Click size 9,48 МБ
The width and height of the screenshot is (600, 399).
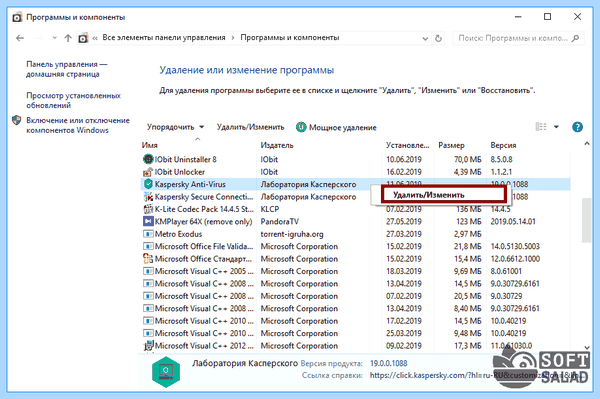(x=468, y=333)
